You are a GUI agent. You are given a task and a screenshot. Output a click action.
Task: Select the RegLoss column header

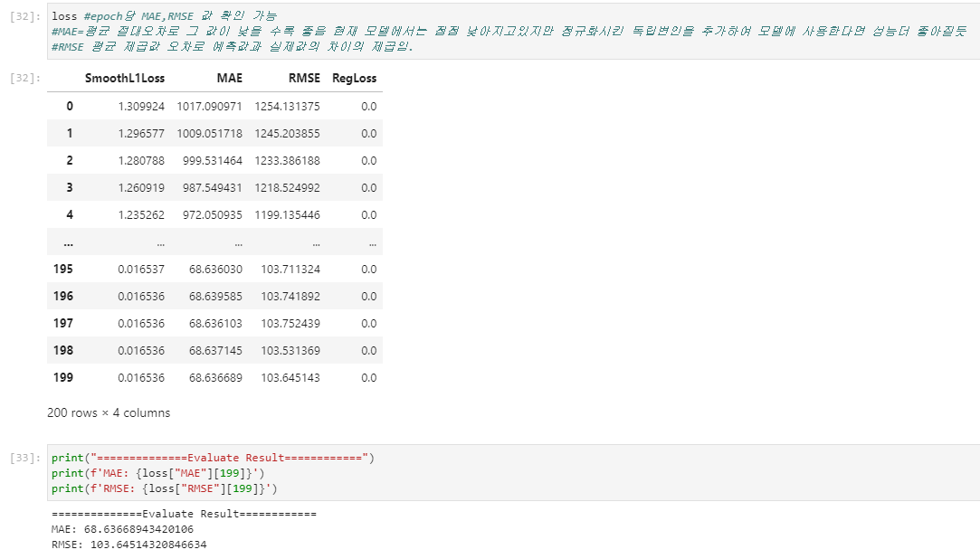click(357, 78)
